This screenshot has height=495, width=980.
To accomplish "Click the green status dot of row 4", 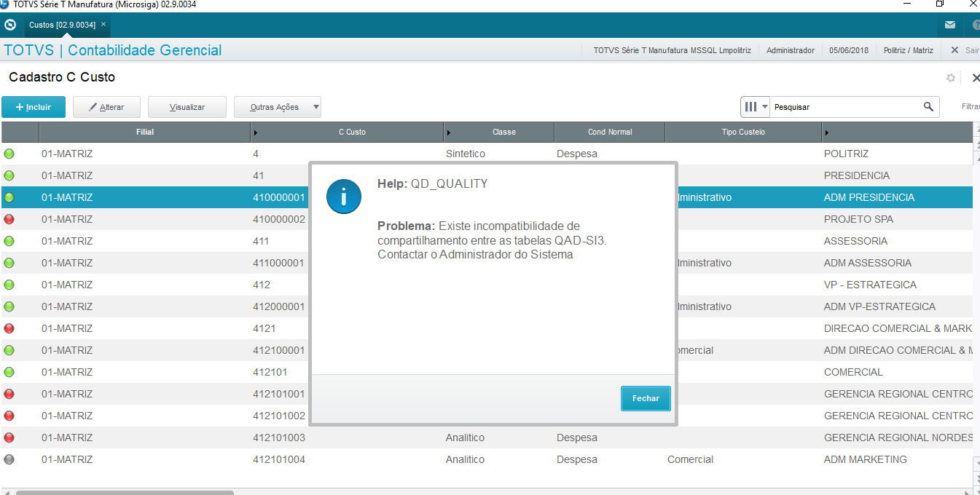I will tap(9, 154).
